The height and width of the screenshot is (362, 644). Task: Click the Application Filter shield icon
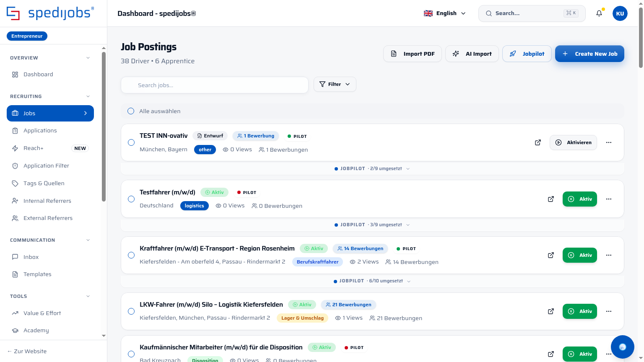point(15,166)
